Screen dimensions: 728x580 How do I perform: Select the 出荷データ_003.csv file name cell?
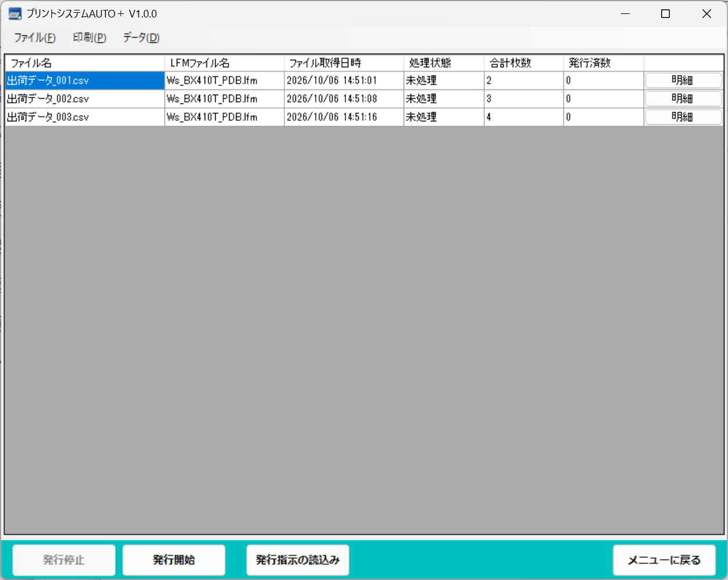(x=85, y=117)
